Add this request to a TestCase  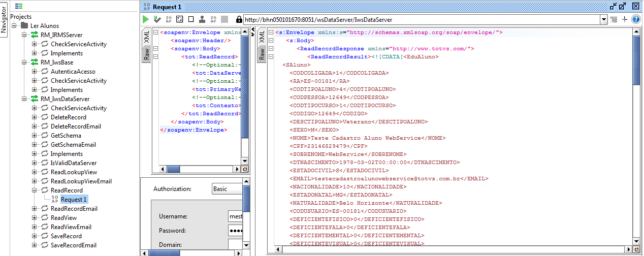(x=157, y=19)
